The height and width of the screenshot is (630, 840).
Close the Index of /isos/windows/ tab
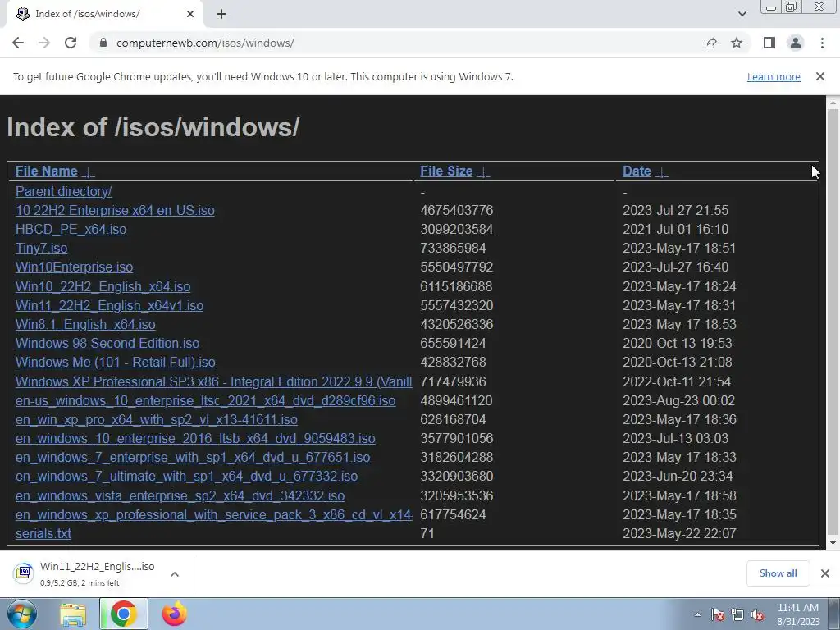pyautogui.click(x=190, y=14)
